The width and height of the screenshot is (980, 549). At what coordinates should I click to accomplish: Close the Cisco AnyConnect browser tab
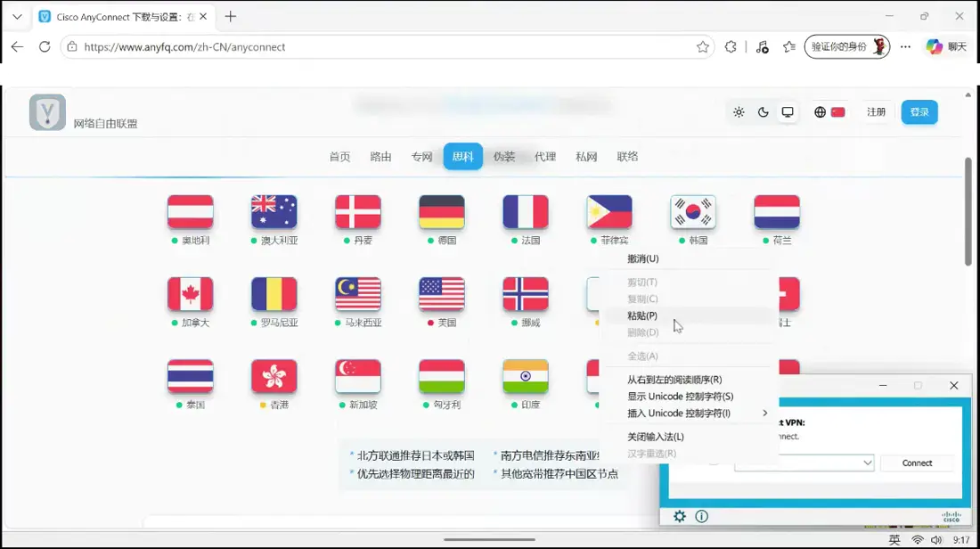point(203,17)
